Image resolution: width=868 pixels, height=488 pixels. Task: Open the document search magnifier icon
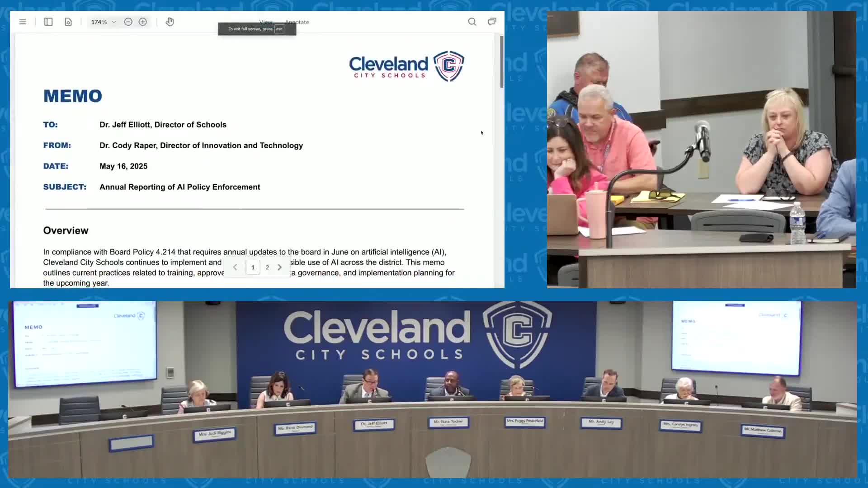pyautogui.click(x=472, y=22)
